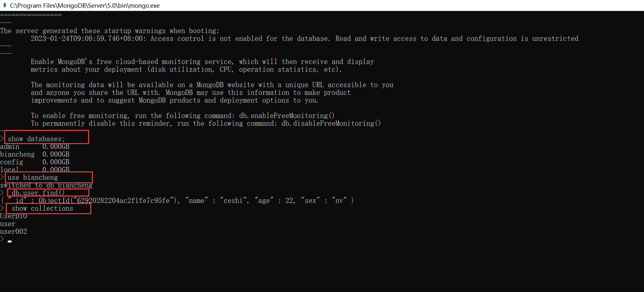The image size is (644, 292).
Task: Click the "ceshi" name value in result
Action: click(233, 201)
